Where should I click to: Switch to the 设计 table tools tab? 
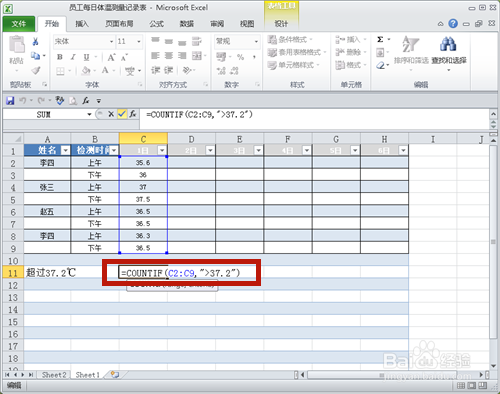coord(281,24)
